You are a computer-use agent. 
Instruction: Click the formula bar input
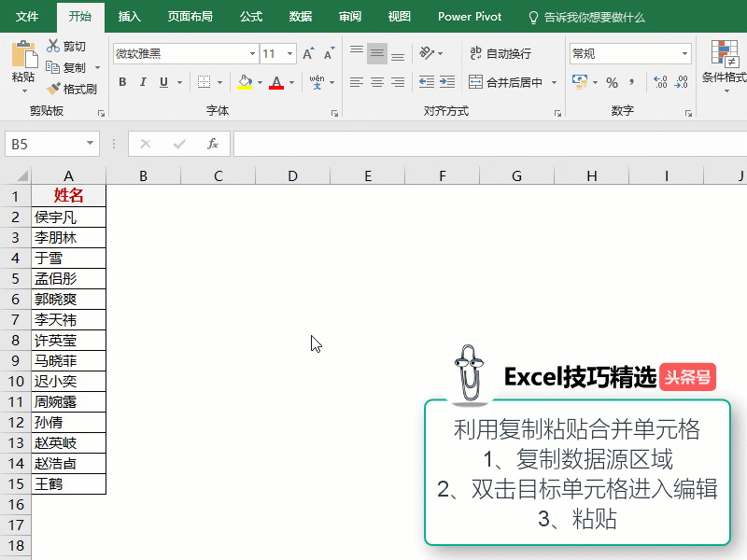pos(490,144)
